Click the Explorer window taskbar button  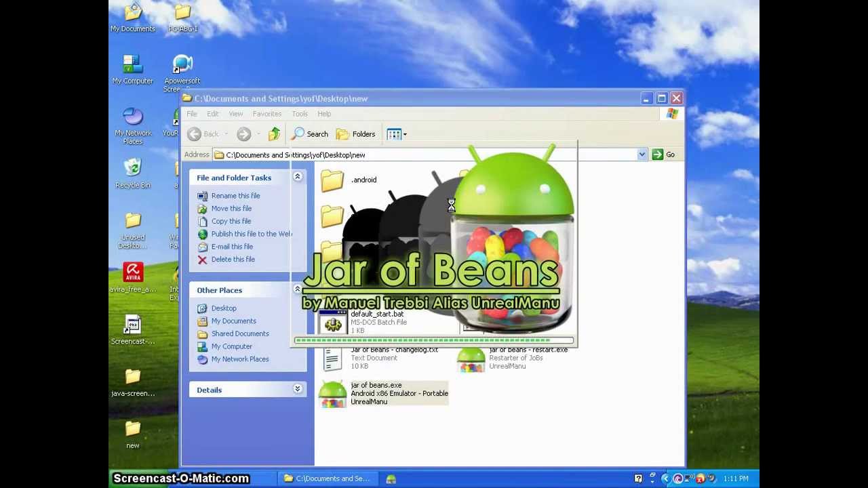point(328,479)
